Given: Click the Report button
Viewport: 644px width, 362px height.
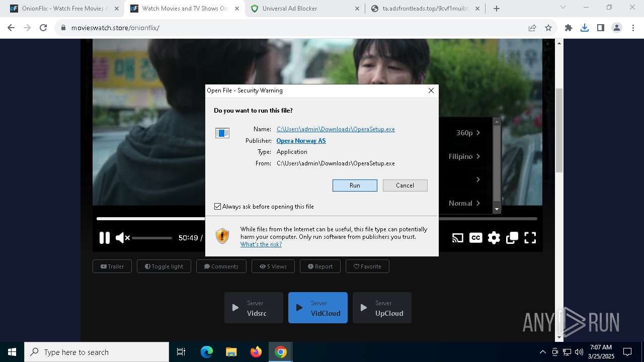Looking at the screenshot, I should pyautogui.click(x=320, y=266).
